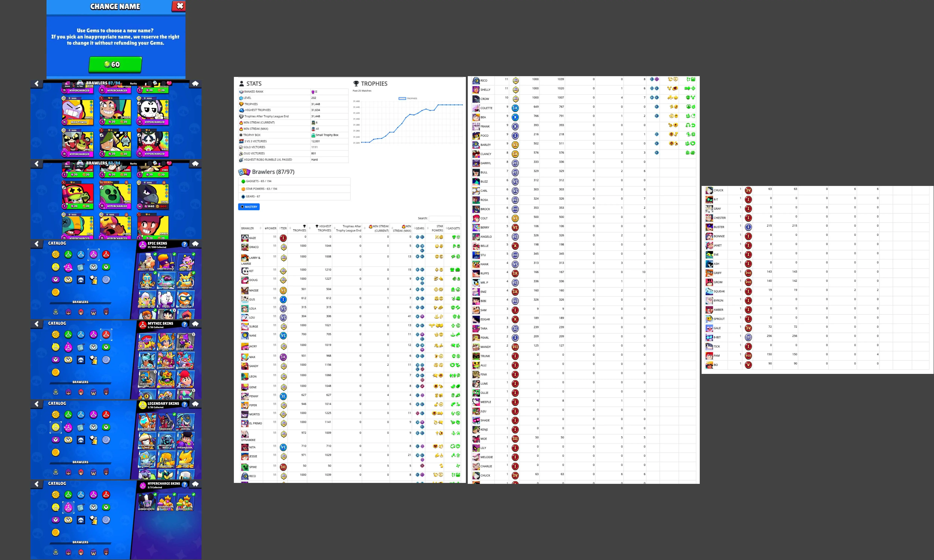This screenshot has height=560, width=934.
Task: Select the Dark Mecha Mortis skin
Action: (185, 422)
